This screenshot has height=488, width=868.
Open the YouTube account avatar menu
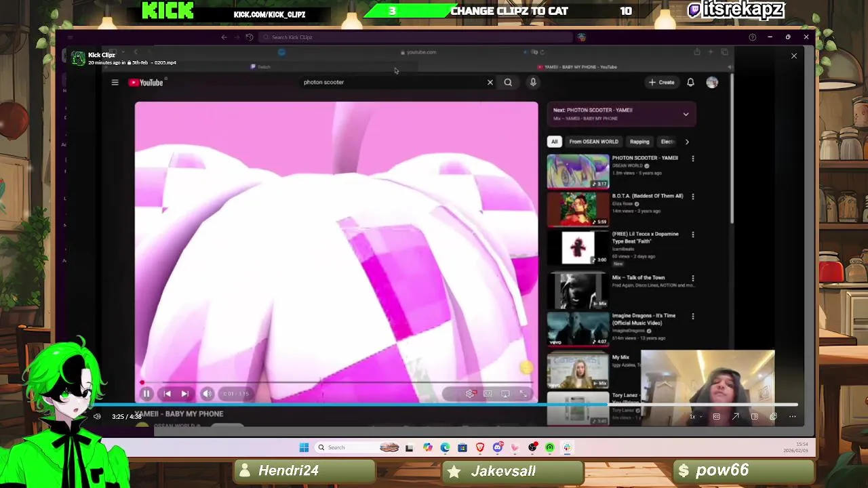point(712,82)
